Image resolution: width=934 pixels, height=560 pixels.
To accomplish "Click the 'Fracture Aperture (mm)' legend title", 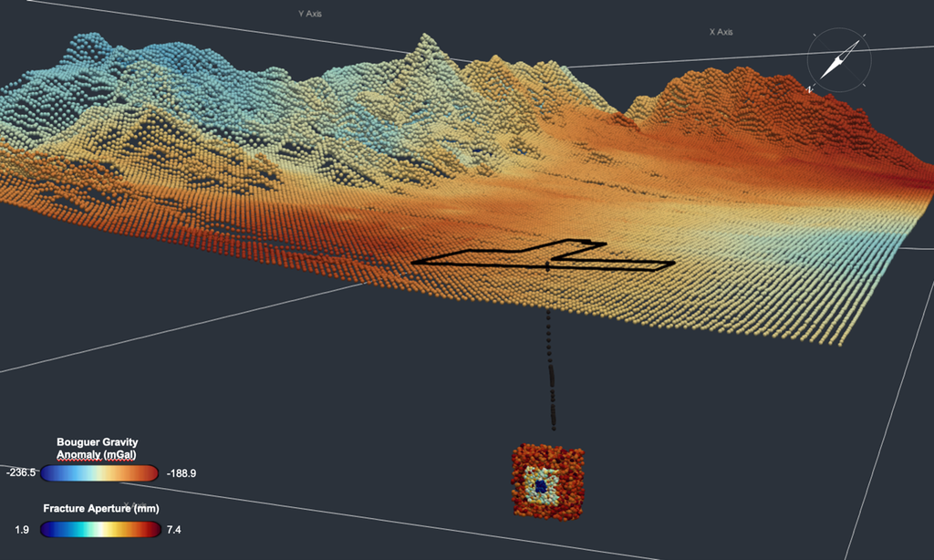I will (100, 508).
